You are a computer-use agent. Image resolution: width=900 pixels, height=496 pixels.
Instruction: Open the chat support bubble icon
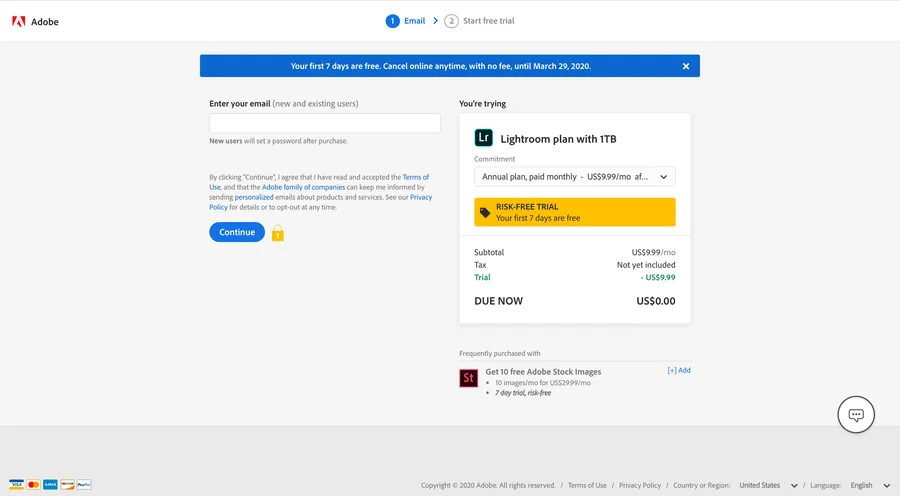856,414
